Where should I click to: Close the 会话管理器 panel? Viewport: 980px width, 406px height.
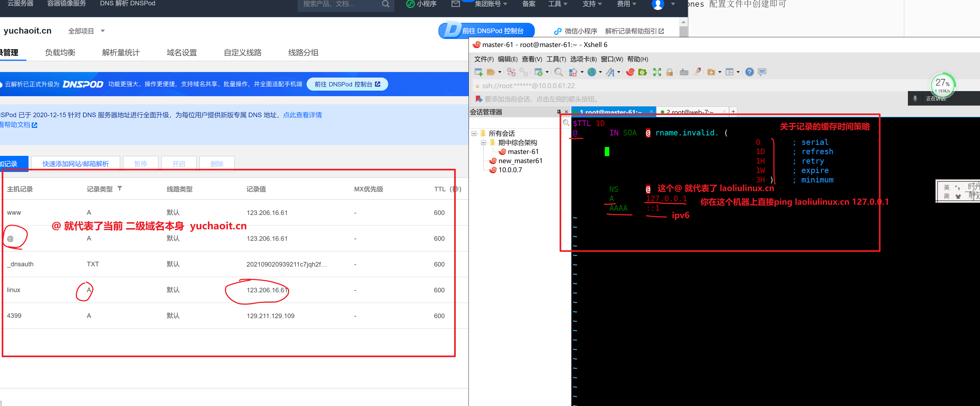point(567,112)
